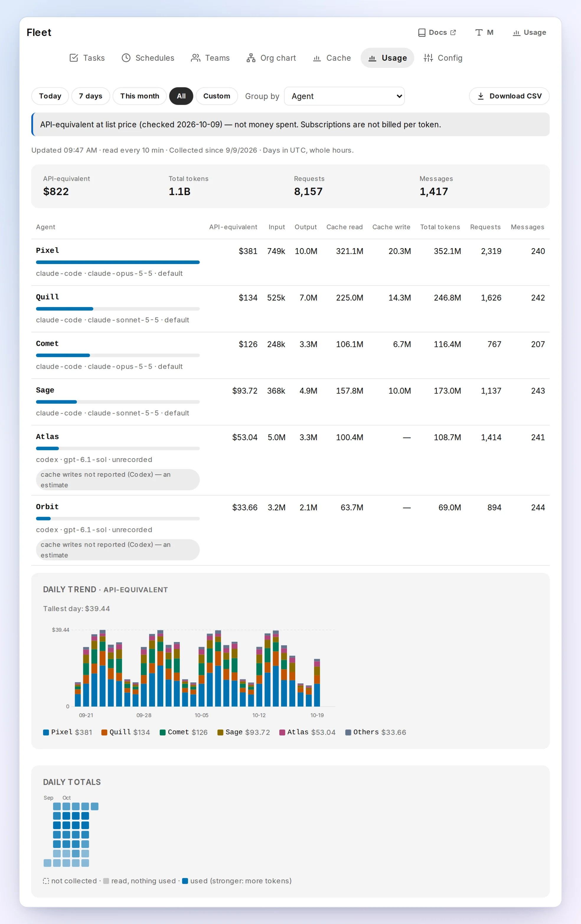Click the Usage tab bar icon in the nav

(372, 58)
